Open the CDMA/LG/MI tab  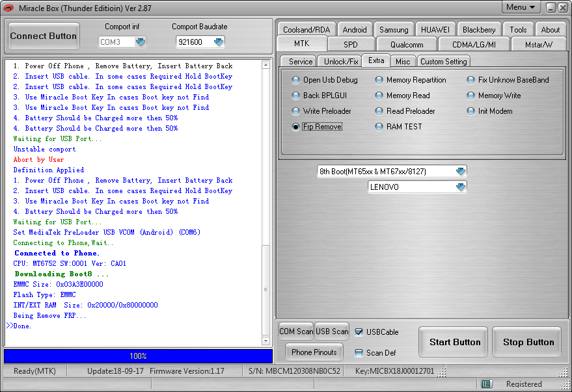click(474, 44)
